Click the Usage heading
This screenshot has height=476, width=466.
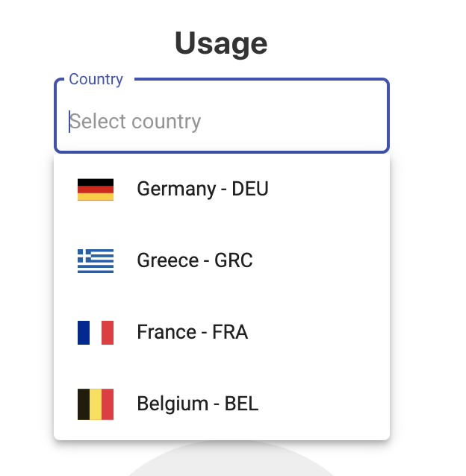221,43
